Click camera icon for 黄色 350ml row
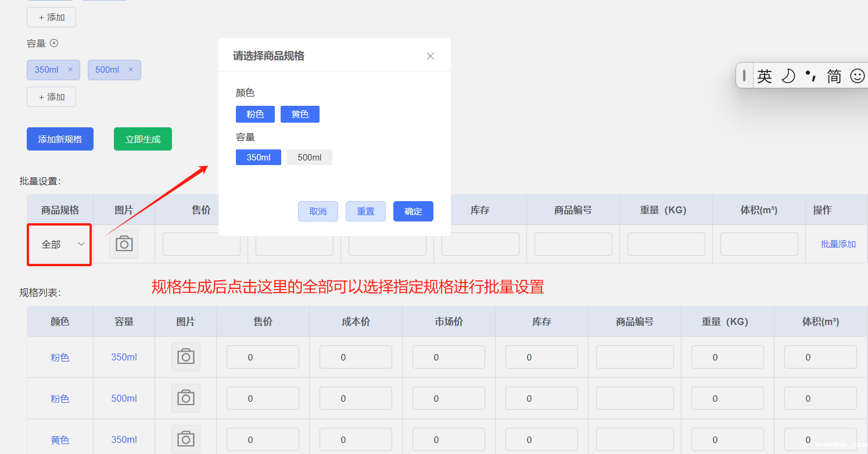 tap(185, 439)
